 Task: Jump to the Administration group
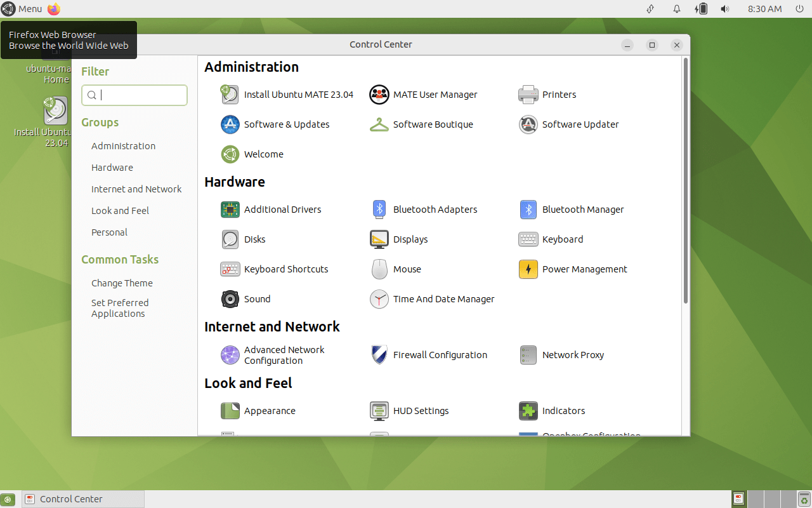point(123,146)
